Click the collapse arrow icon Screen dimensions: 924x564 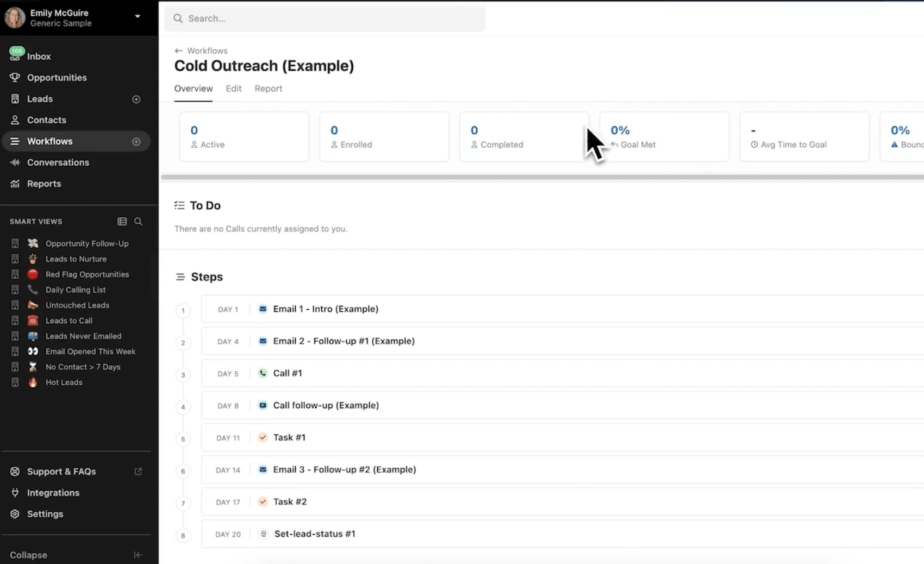pyautogui.click(x=138, y=555)
